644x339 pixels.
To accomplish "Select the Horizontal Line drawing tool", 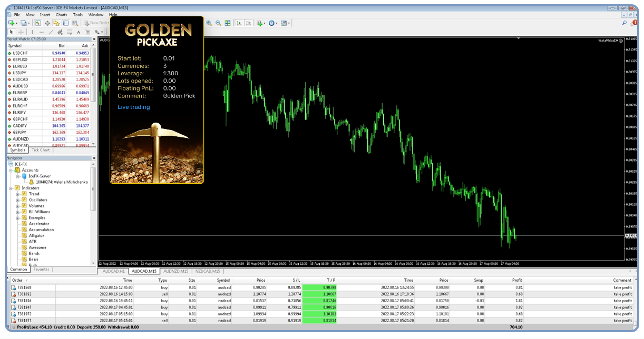I will click(x=42, y=32).
